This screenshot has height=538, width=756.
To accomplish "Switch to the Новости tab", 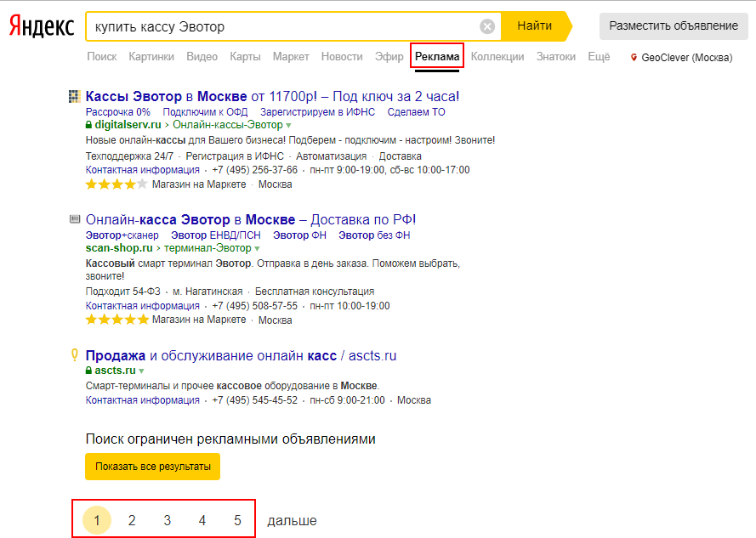I will click(x=342, y=57).
